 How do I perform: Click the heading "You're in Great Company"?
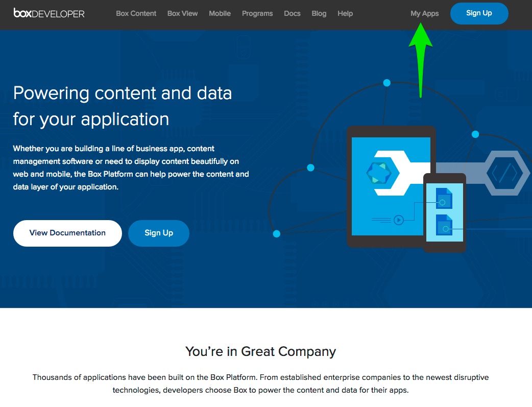click(x=260, y=351)
